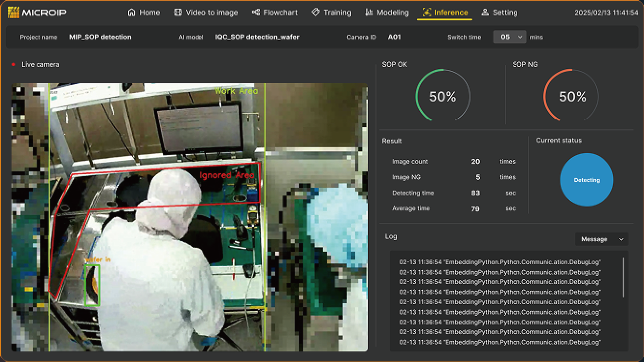The width and height of the screenshot is (644, 362).
Task: Click the Video to image icon
Action: coord(178,13)
